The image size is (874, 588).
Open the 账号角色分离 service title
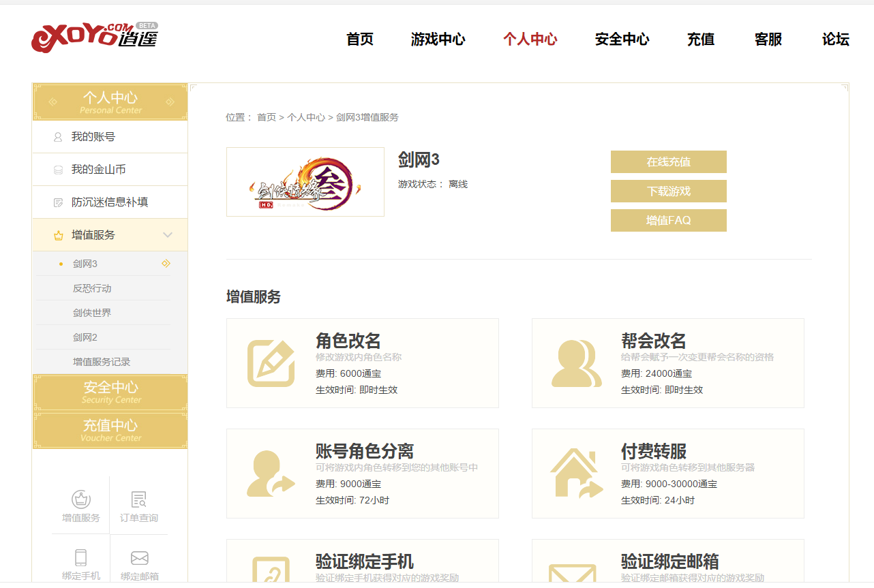pos(365,451)
